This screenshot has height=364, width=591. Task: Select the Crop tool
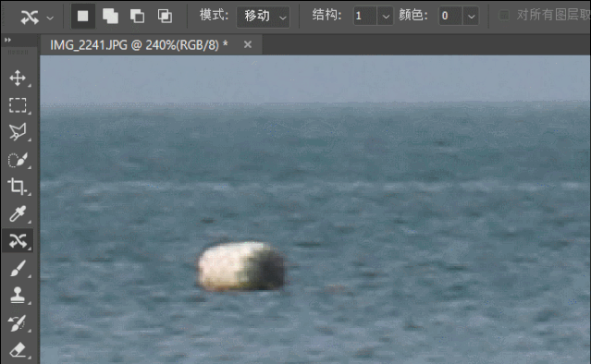coord(18,187)
